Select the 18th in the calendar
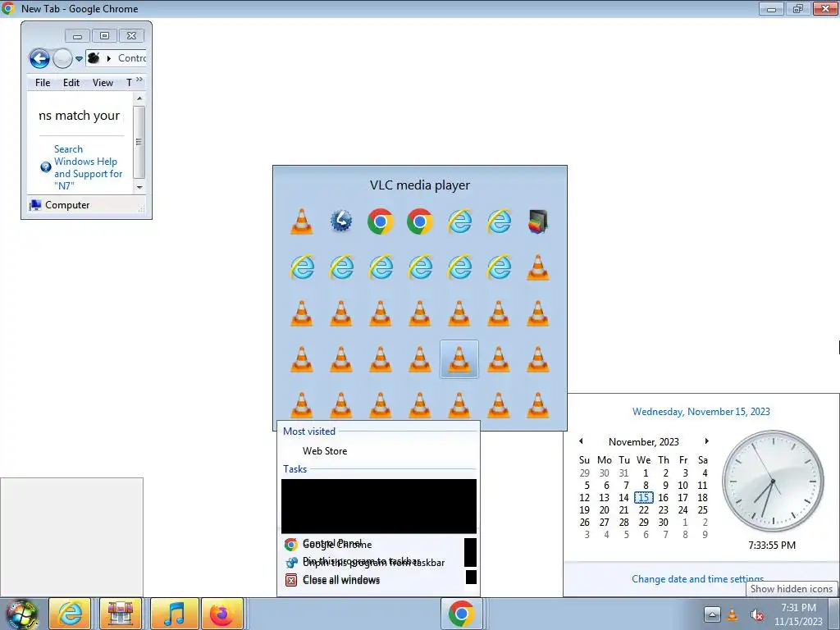Viewport: 840px width, 630px height. tap(702, 498)
